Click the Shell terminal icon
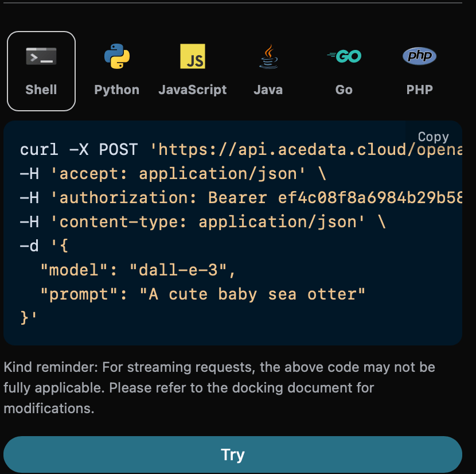The image size is (476, 474). click(41, 57)
